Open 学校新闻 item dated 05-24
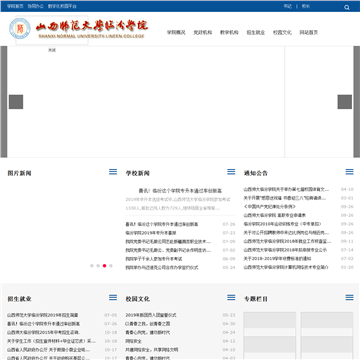 [162, 268]
